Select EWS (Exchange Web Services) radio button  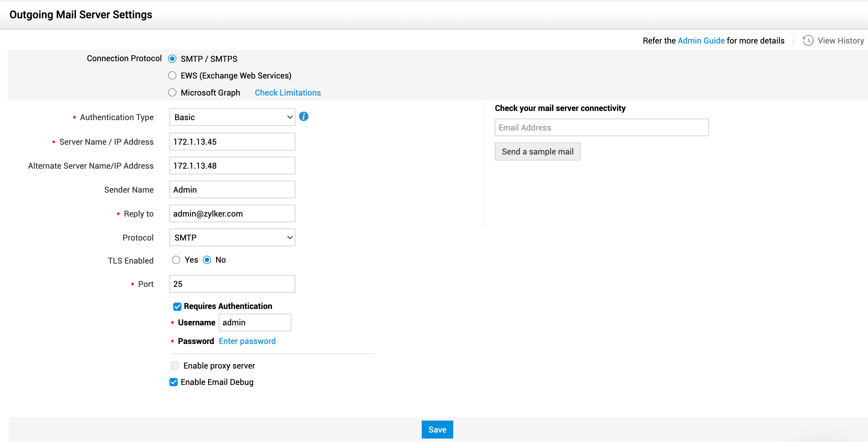click(172, 76)
